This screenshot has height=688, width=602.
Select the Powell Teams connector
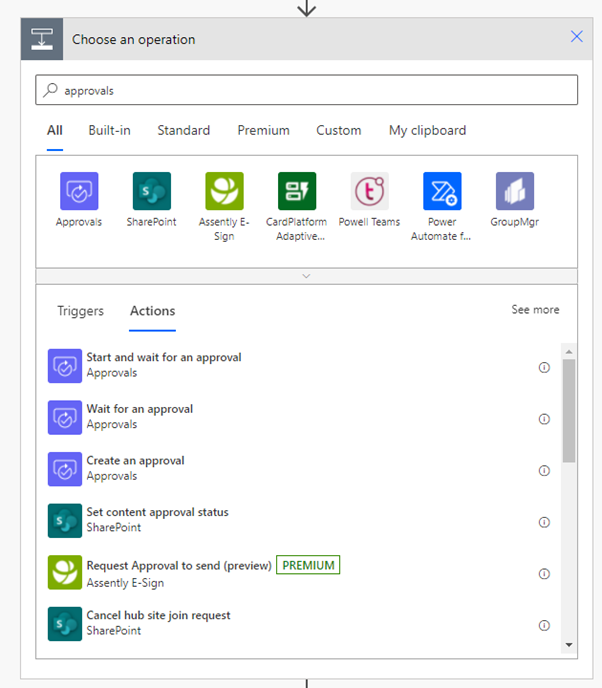pyautogui.click(x=369, y=191)
